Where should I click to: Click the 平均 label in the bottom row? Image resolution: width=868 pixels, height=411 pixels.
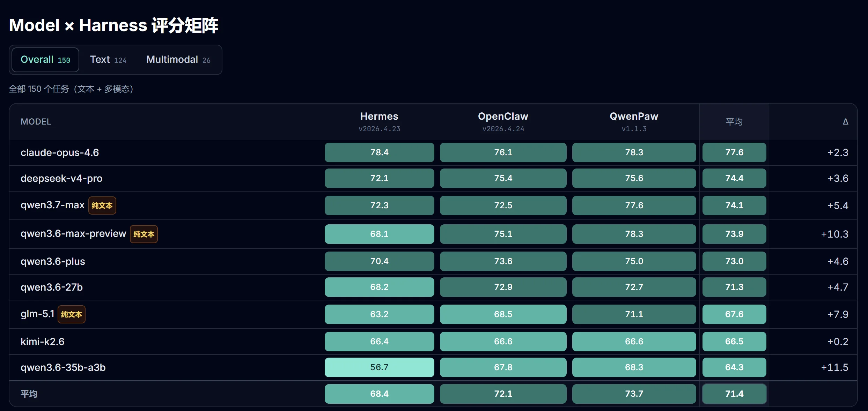(x=29, y=394)
